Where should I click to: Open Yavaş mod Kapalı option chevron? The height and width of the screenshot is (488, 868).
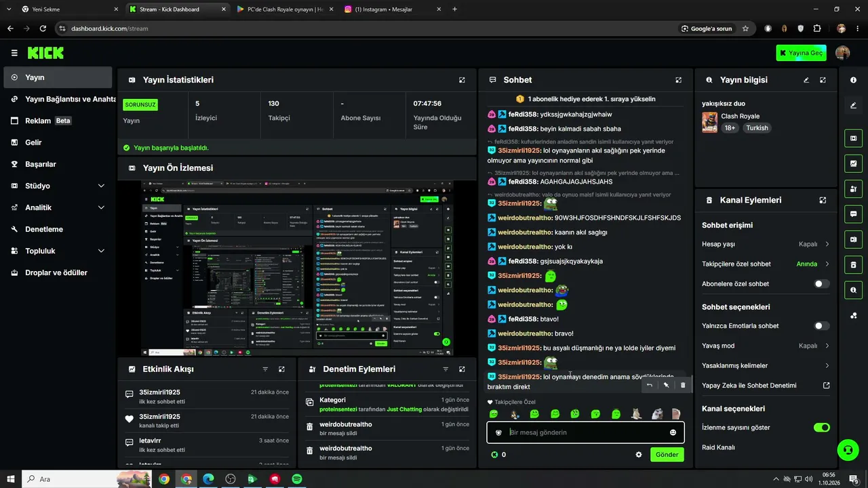[x=827, y=346]
